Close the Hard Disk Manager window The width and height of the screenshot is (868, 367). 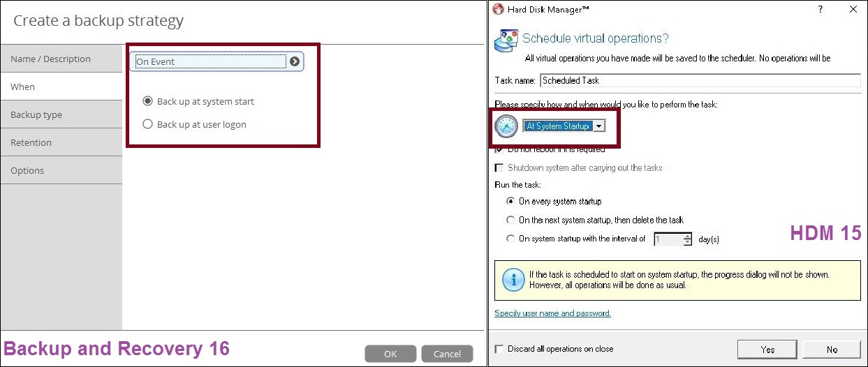[x=853, y=9]
